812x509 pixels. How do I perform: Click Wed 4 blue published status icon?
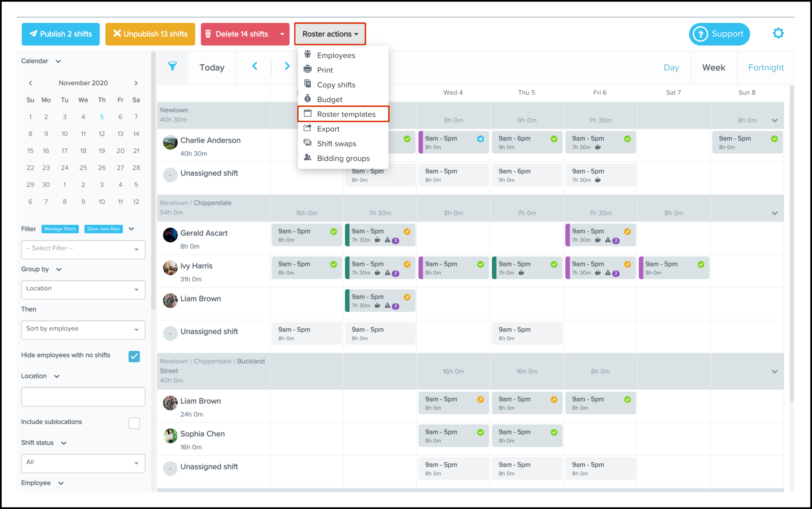[480, 139]
